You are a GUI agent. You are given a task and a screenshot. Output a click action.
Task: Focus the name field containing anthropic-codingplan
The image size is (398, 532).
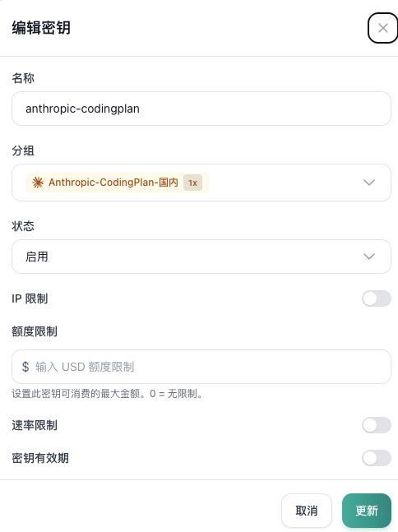pos(201,109)
